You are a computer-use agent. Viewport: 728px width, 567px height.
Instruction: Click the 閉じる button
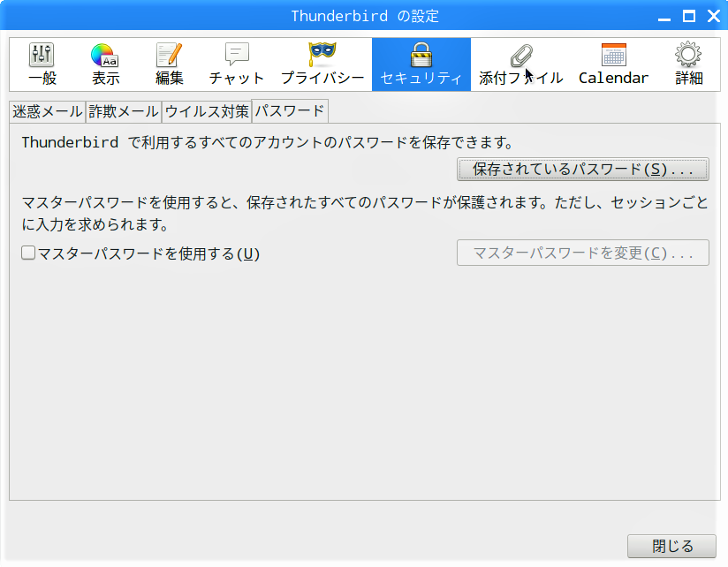(671, 546)
